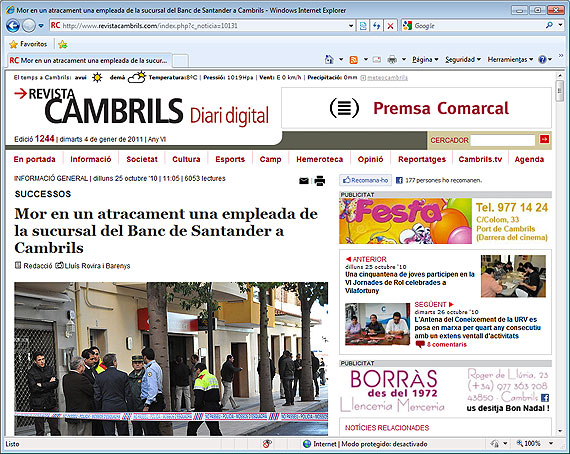Click the vertical scrollbar thumb
Viewport: 570px width, 454px height.
560,91
